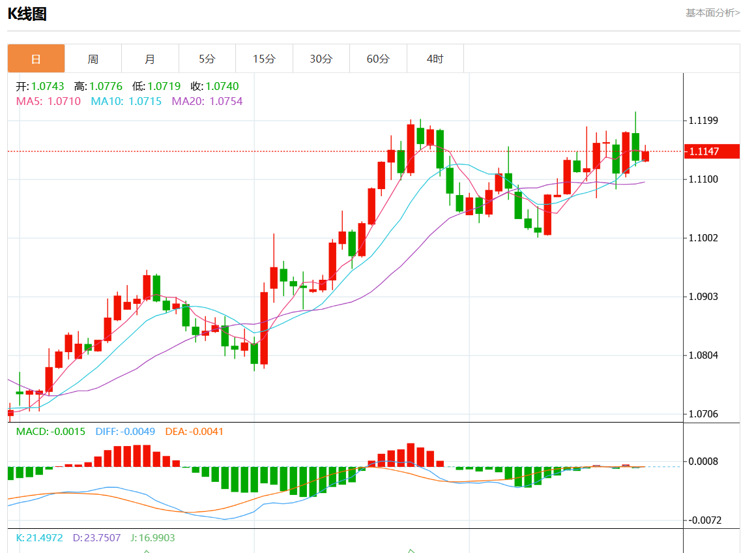Click the 1.1100 price axis label
Viewport: 756px width, 553px height.
[x=703, y=179]
